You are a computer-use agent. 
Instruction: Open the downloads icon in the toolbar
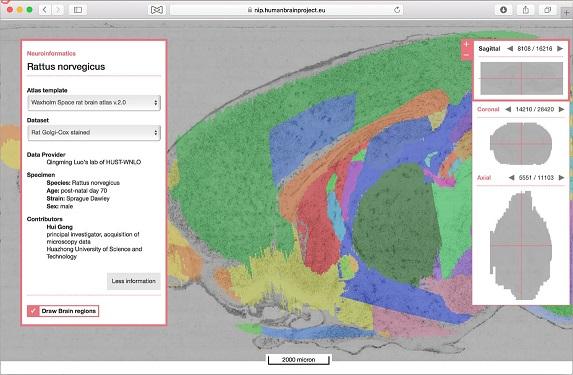(503, 10)
